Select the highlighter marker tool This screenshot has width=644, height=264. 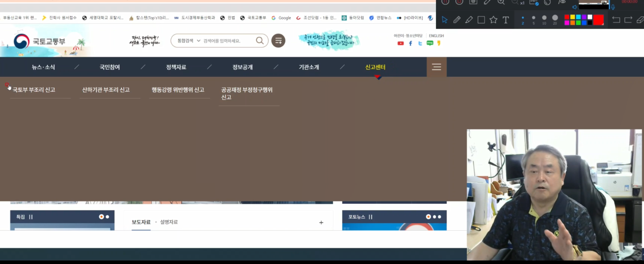469,20
